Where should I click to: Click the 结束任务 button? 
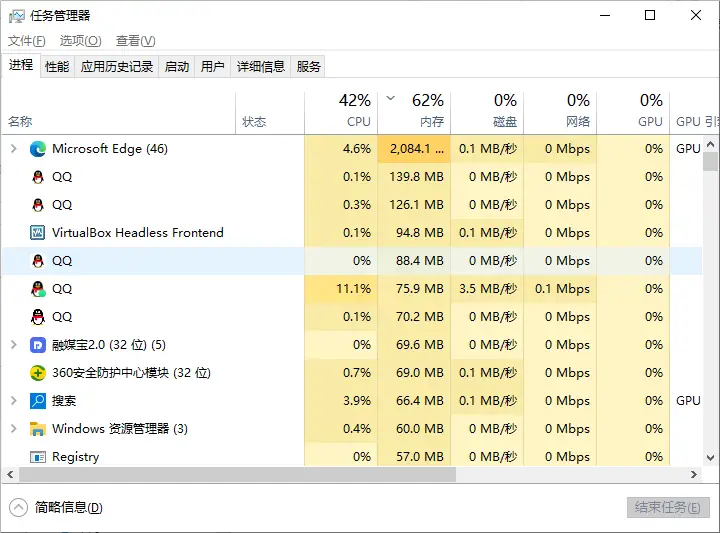tap(668, 507)
